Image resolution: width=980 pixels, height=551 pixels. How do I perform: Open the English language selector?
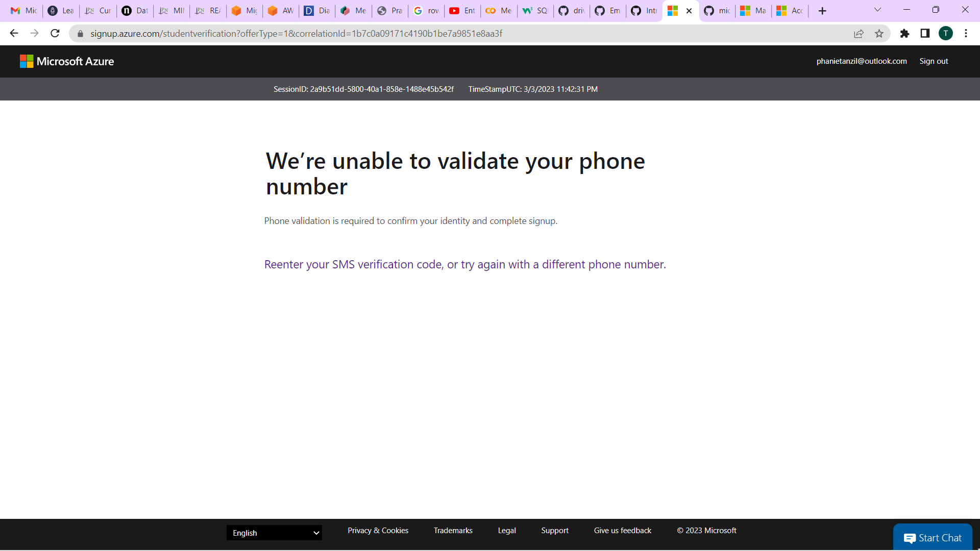274,533
